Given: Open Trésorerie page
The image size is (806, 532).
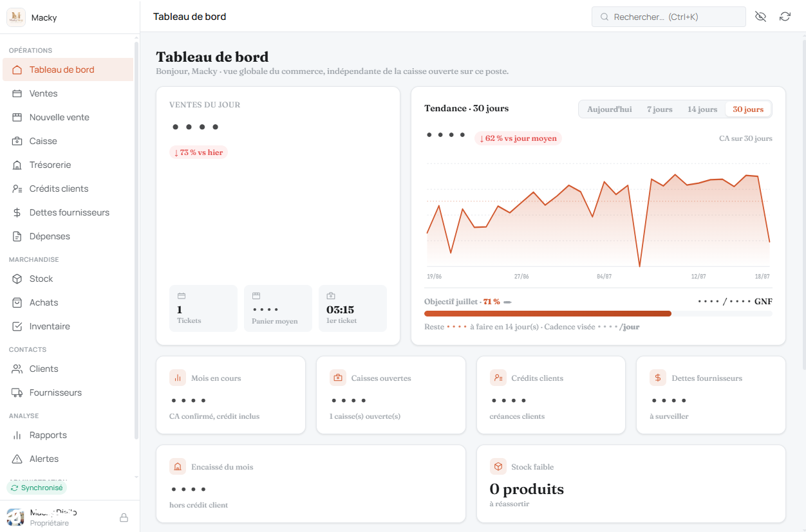Looking at the screenshot, I should 68,165.
